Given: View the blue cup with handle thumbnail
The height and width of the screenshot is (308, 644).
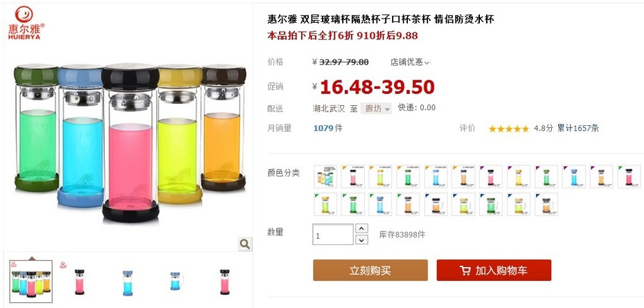Looking at the screenshot, I should coord(177,281).
